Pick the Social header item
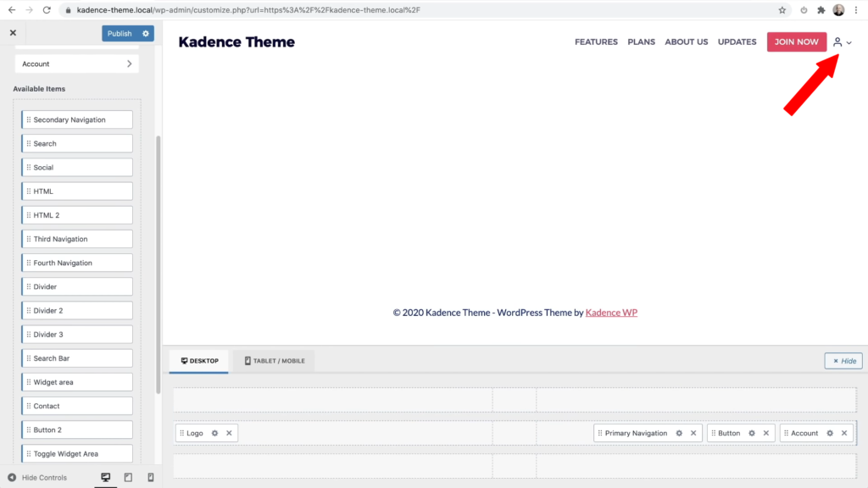The height and width of the screenshot is (488, 868). (77, 167)
